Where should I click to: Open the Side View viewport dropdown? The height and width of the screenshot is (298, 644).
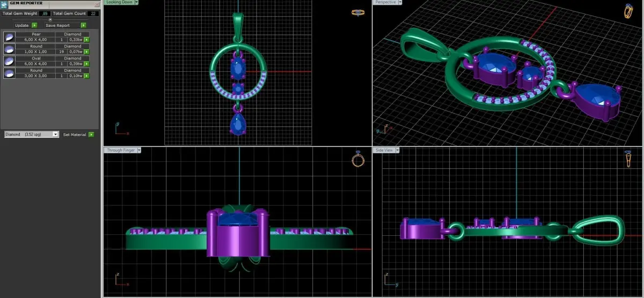399,150
